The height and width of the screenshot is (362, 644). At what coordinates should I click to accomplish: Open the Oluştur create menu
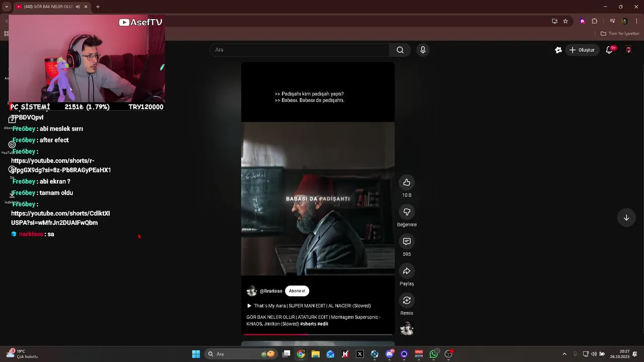pyautogui.click(x=582, y=50)
